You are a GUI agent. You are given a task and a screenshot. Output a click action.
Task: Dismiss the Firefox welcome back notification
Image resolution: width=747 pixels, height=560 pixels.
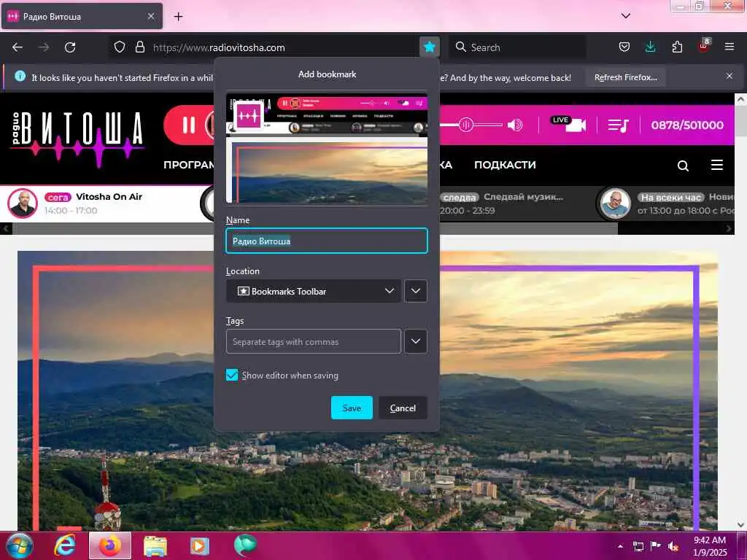(729, 76)
